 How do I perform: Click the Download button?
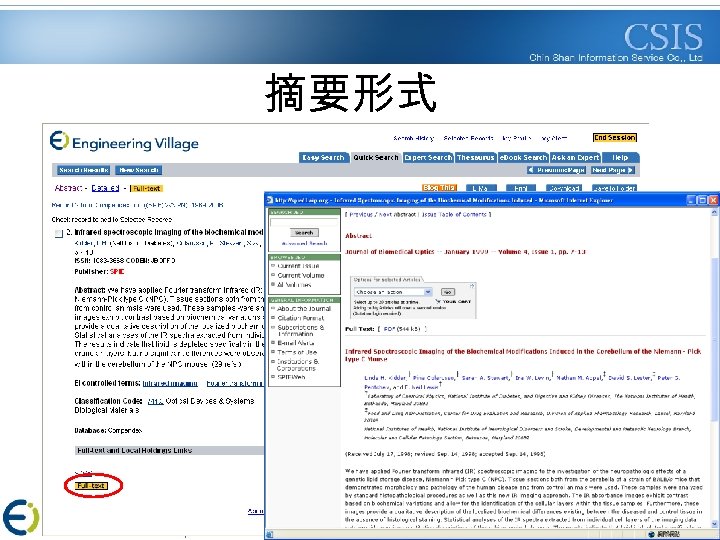(564, 188)
